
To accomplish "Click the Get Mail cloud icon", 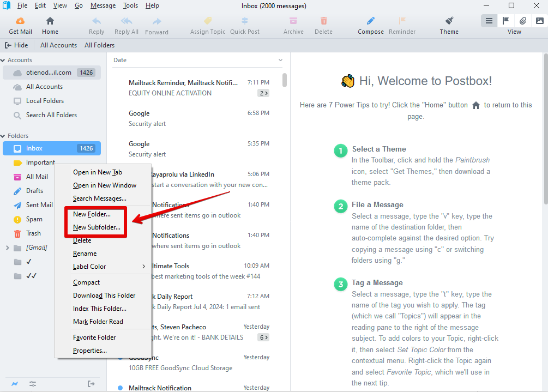I will pos(20,21).
